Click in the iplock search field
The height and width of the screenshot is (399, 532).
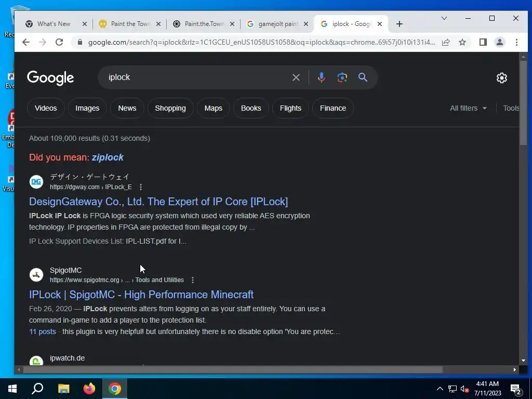197,78
